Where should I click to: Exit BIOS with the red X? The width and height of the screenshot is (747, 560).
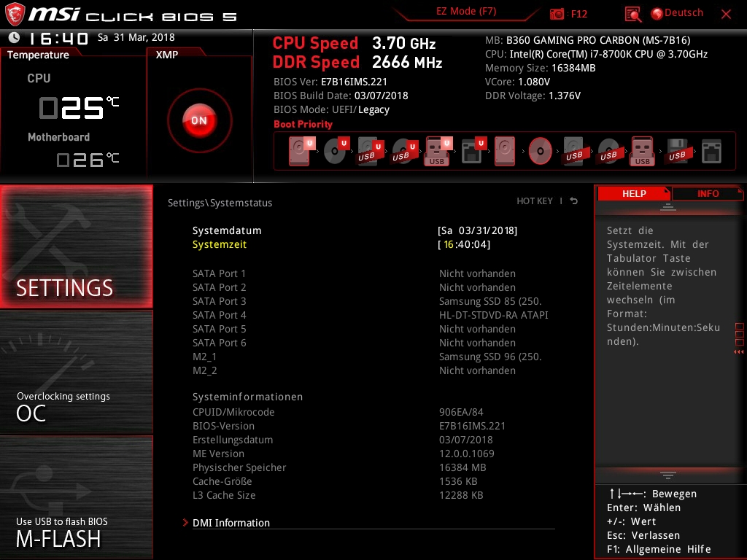(726, 15)
